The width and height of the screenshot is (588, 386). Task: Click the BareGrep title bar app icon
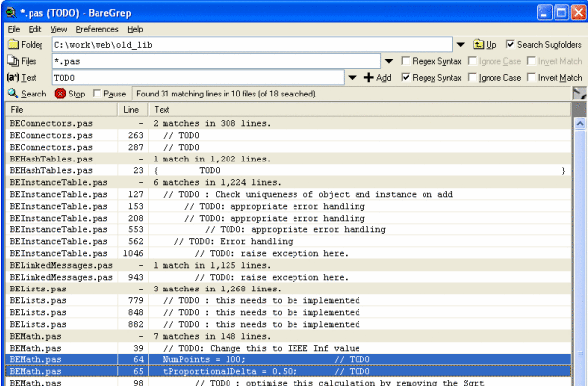[x=11, y=13]
